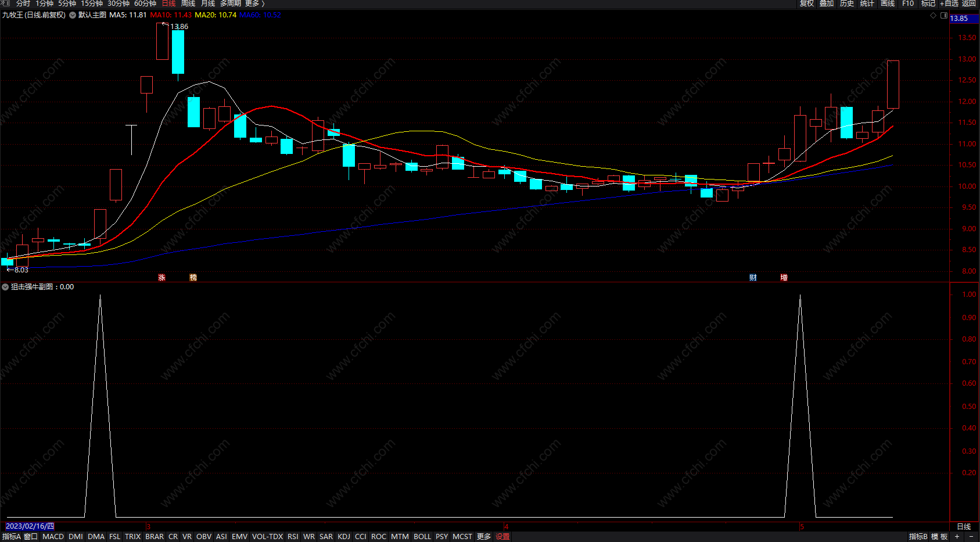The height and width of the screenshot is (542, 980).
Task: Open the 模板 template tab
Action: (x=940, y=537)
